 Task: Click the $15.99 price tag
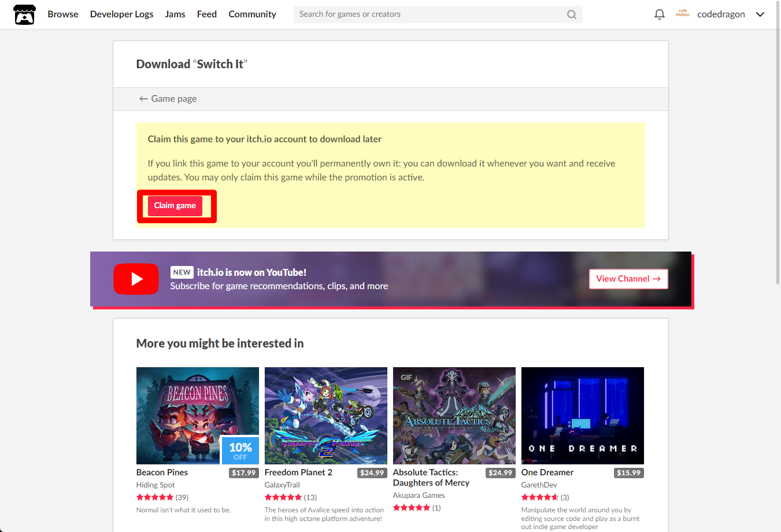[629, 473]
